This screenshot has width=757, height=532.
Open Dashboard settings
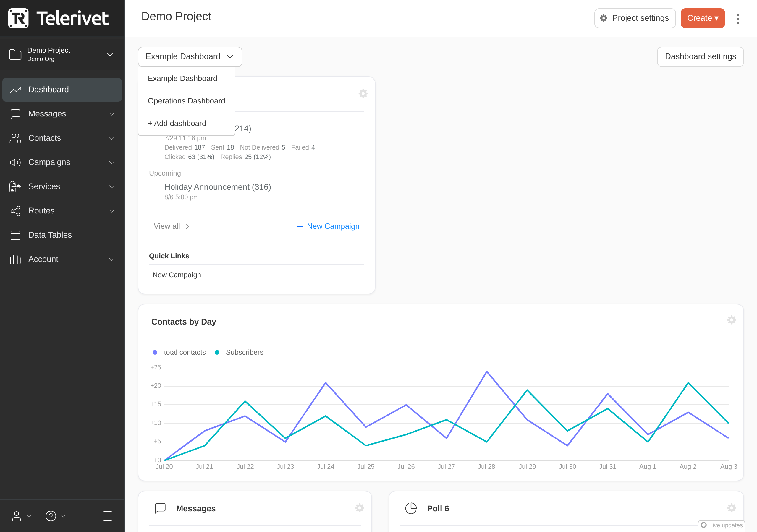tap(700, 57)
